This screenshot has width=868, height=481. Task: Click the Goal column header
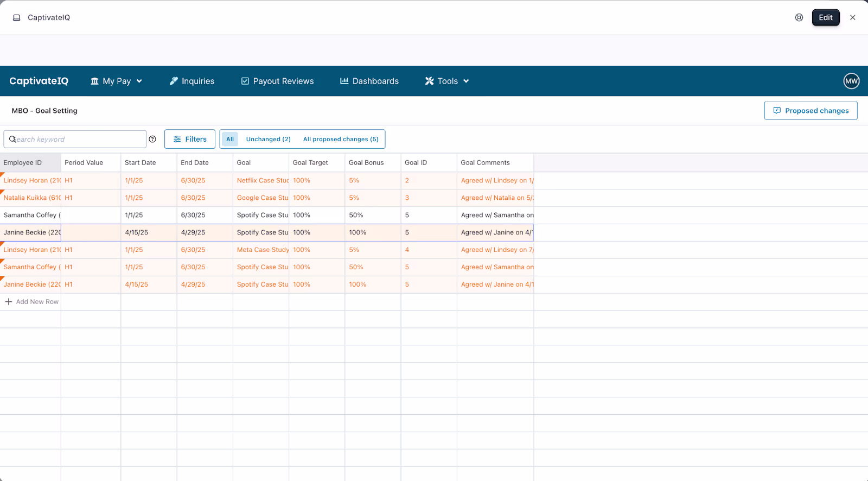coord(261,163)
